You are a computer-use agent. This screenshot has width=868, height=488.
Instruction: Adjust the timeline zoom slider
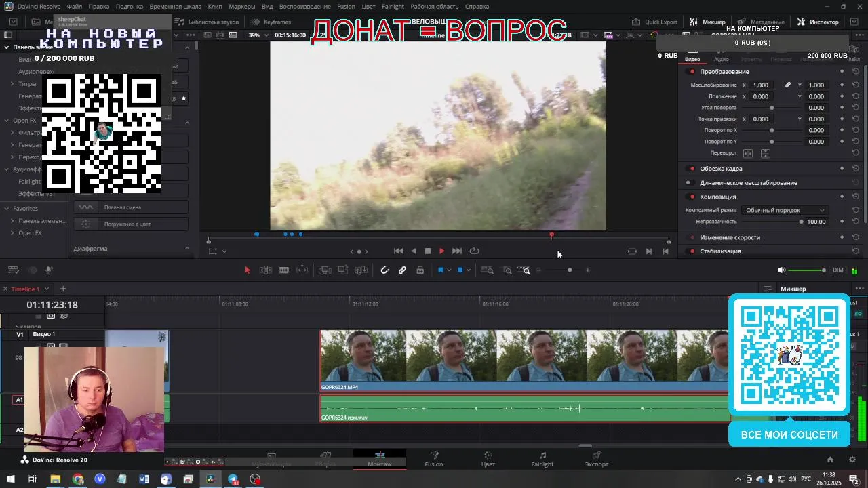570,270
